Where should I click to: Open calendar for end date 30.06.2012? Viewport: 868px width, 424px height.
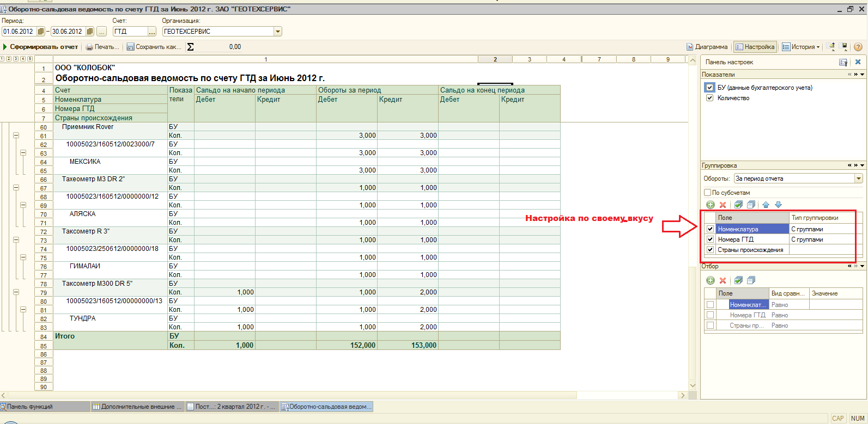tap(90, 32)
